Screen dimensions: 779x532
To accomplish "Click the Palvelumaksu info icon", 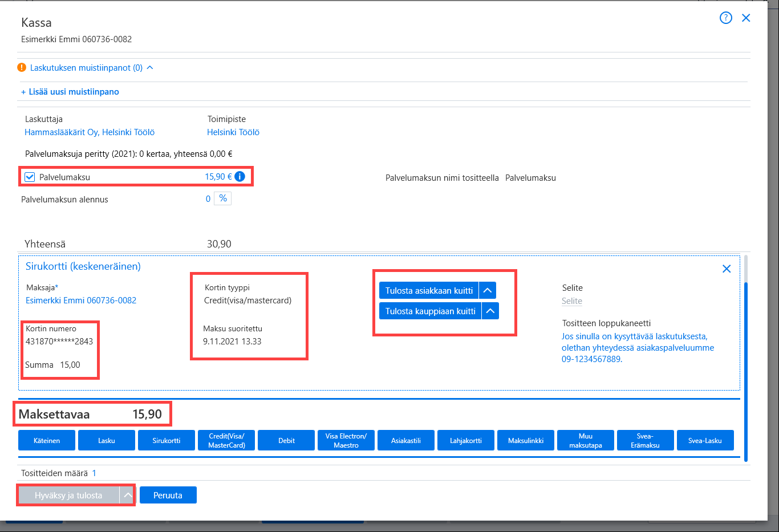I will 240,177.
